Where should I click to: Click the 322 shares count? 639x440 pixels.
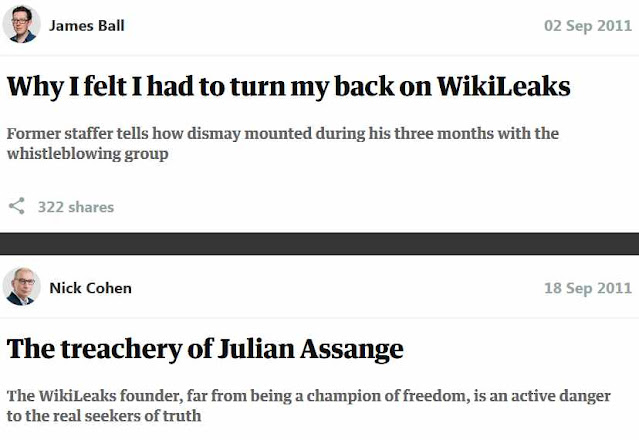(x=76, y=207)
